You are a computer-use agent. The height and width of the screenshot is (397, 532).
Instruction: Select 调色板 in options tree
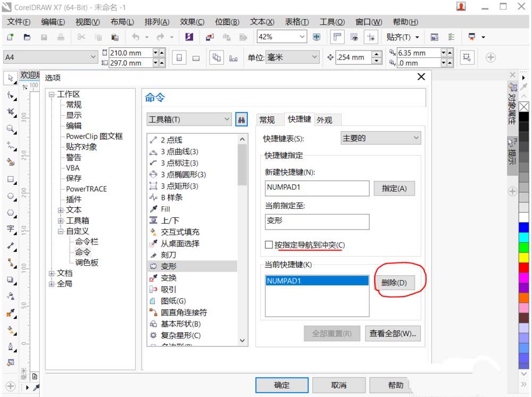click(x=87, y=263)
